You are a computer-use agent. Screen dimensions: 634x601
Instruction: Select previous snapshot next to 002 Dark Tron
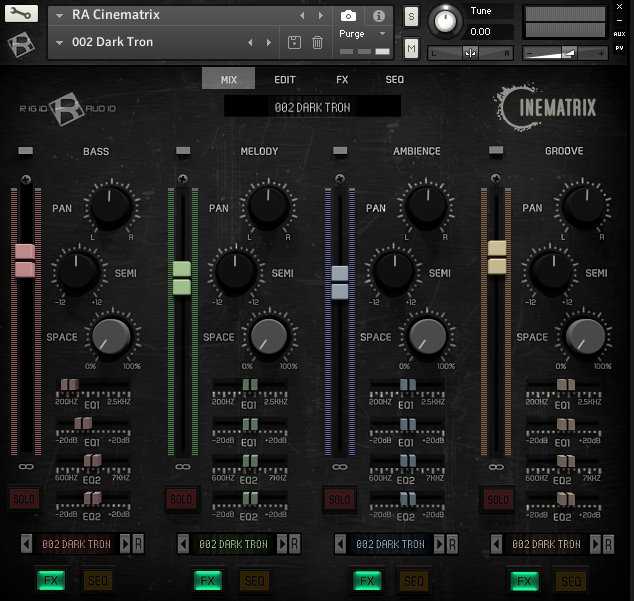click(x=250, y=42)
